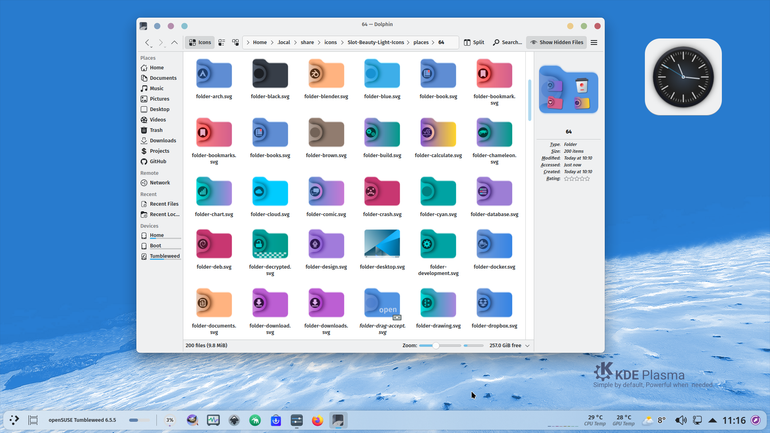Switch to Compact view mode icon

pyautogui.click(x=221, y=42)
